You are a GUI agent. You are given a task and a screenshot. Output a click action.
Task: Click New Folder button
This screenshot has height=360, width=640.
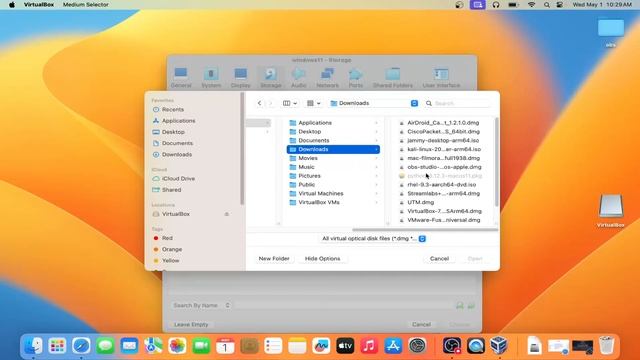click(x=274, y=258)
